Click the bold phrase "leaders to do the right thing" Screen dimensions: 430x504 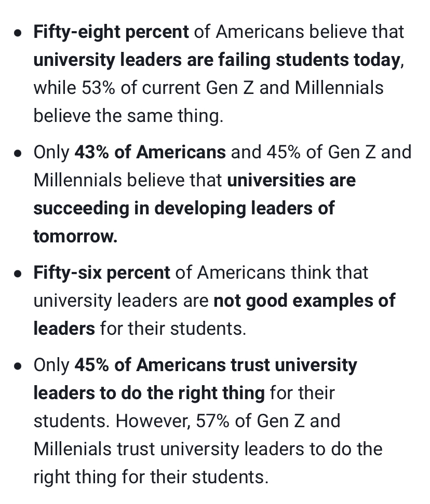(x=149, y=393)
